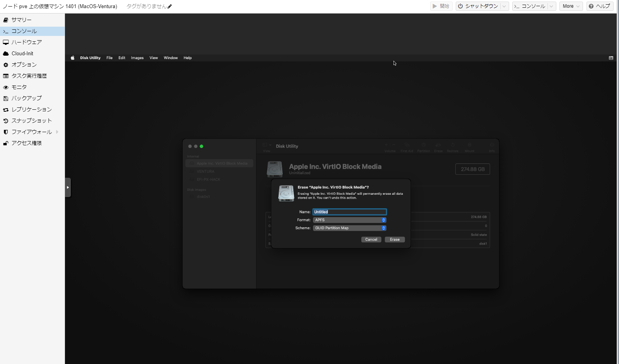Open the Options (オプション) section

click(x=24, y=65)
